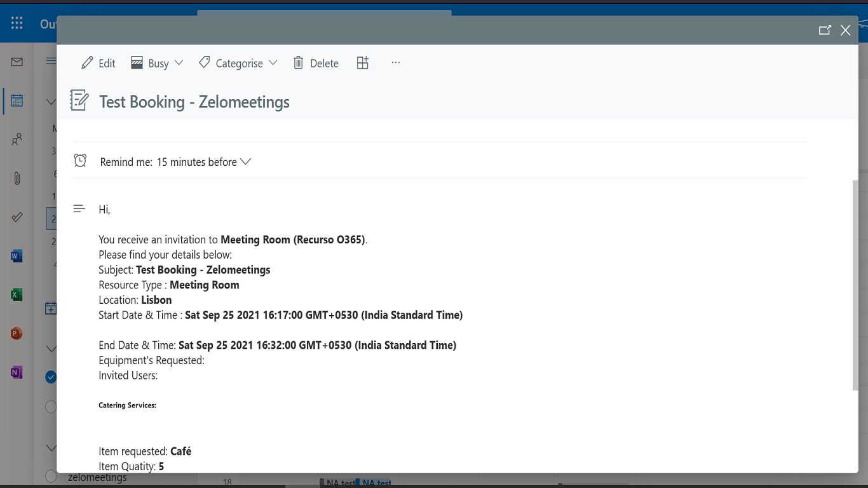Viewport: 868px width, 488px height.
Task: Click the Test Booking - Zelomeetings title
Action: pos(194,102)
